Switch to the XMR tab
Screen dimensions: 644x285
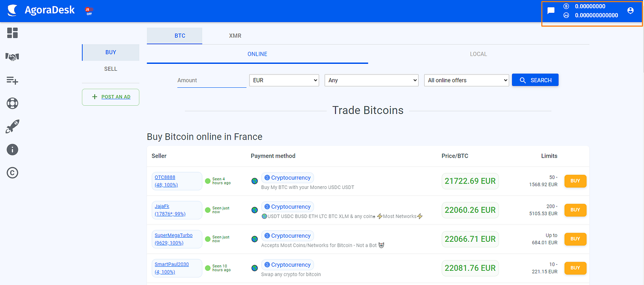pyautogui.click(x=235, y=36)
